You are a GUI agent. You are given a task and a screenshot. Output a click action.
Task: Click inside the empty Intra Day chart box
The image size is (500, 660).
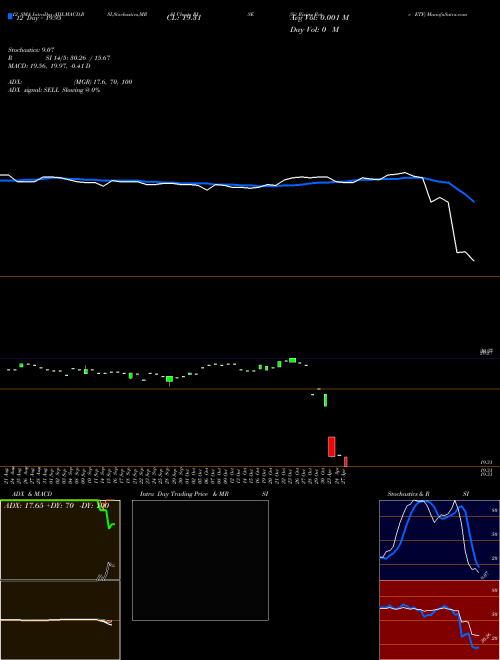(200, 560)
